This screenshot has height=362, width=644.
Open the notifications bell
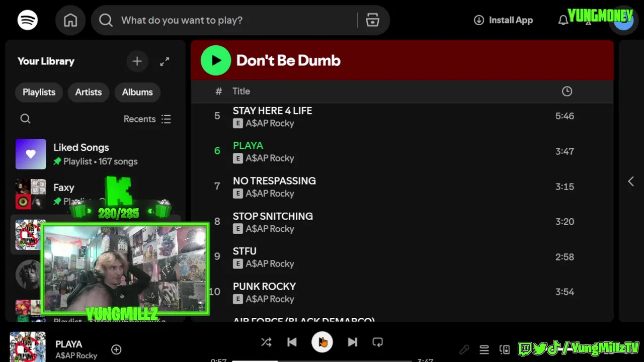point(563,20)
